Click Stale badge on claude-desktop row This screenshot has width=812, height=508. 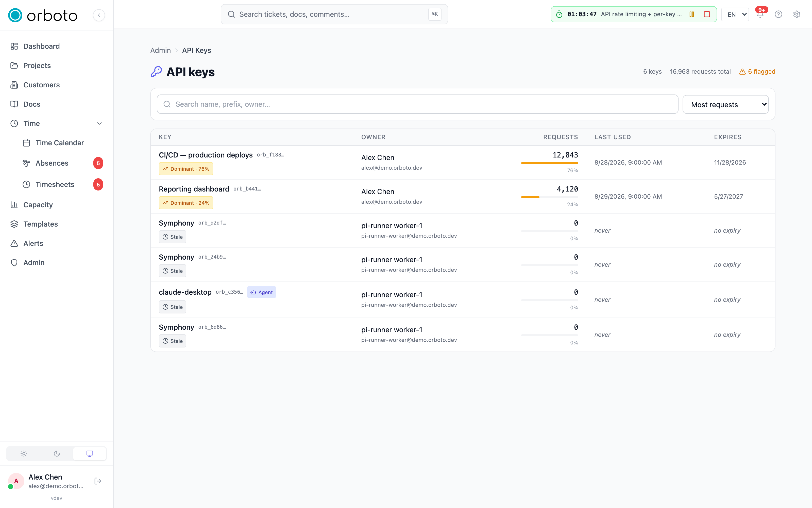click(173, 307)
